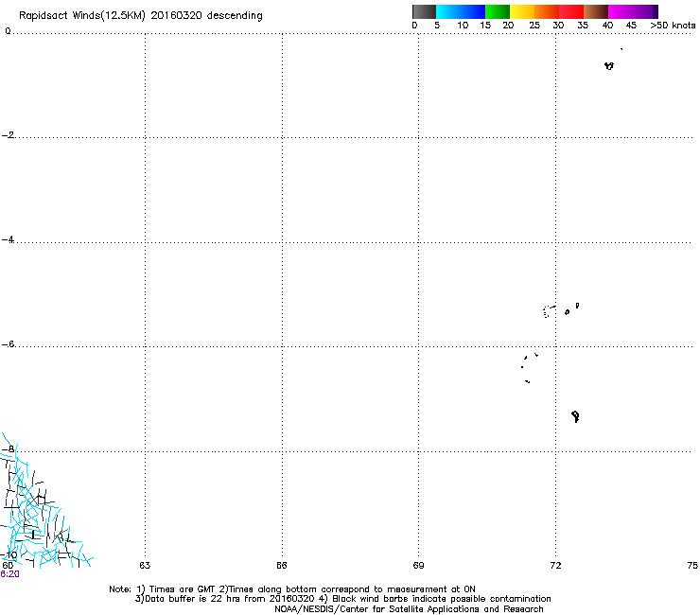Screen dimensions: 700x615
Task: Click the latitude label '-4'
Action: tap(8, 239)
